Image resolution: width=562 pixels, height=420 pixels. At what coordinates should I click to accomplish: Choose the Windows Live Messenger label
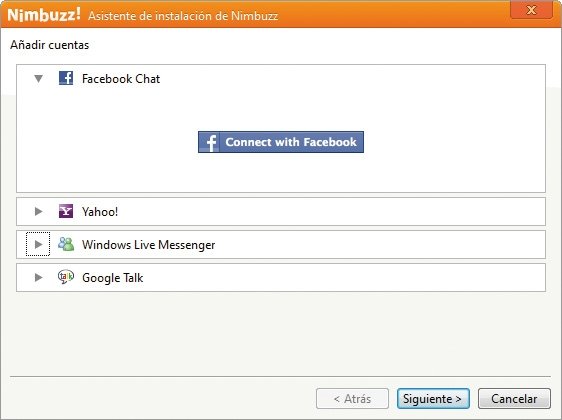click(148, 245)
